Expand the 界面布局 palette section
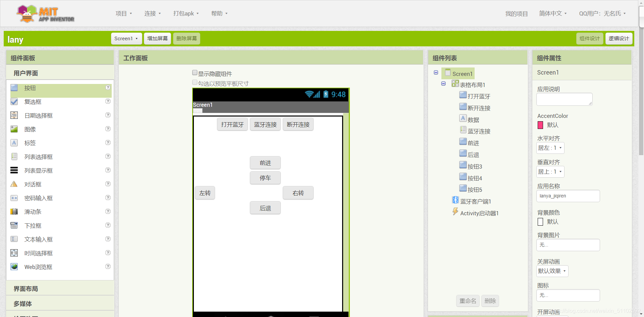The width and height of the screenshot is (644, 317). pyautogui.click(x=60, y=288)
